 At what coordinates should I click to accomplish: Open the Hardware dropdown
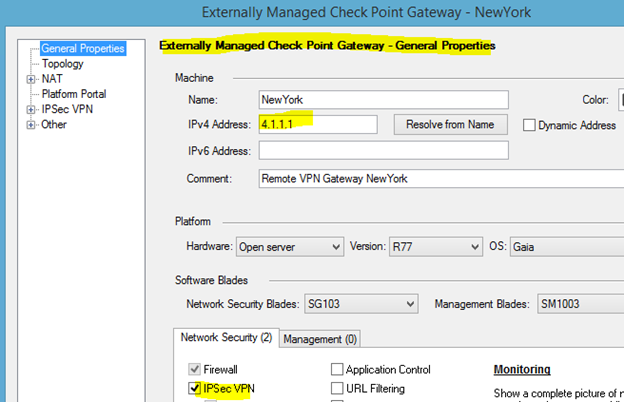click(x=290, y=247)
